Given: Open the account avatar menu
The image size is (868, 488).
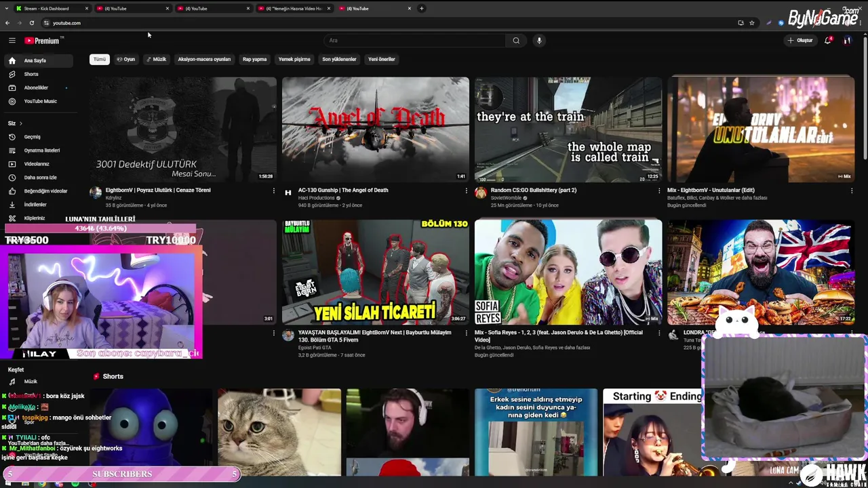Looking at the screenshot, I should tap(847, 41).
